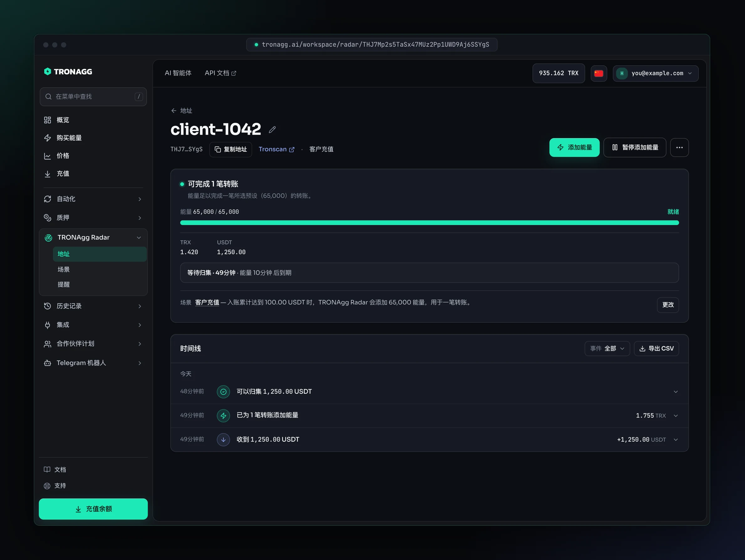Click 暂停添加能量 button
745x560 pixels.
pos(634,147)
